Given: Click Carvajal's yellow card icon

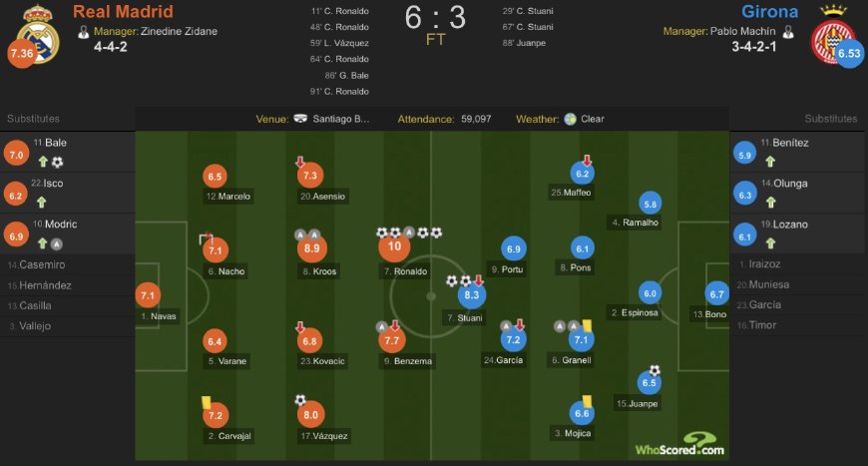Looking at the screenshot, I should 207,401.
